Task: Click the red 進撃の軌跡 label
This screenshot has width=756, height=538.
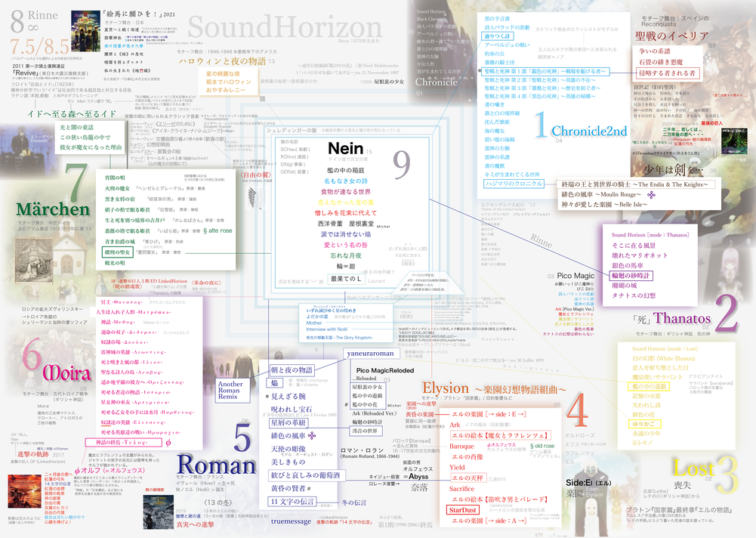Action: pyautogui.click(x=32, y=454)
